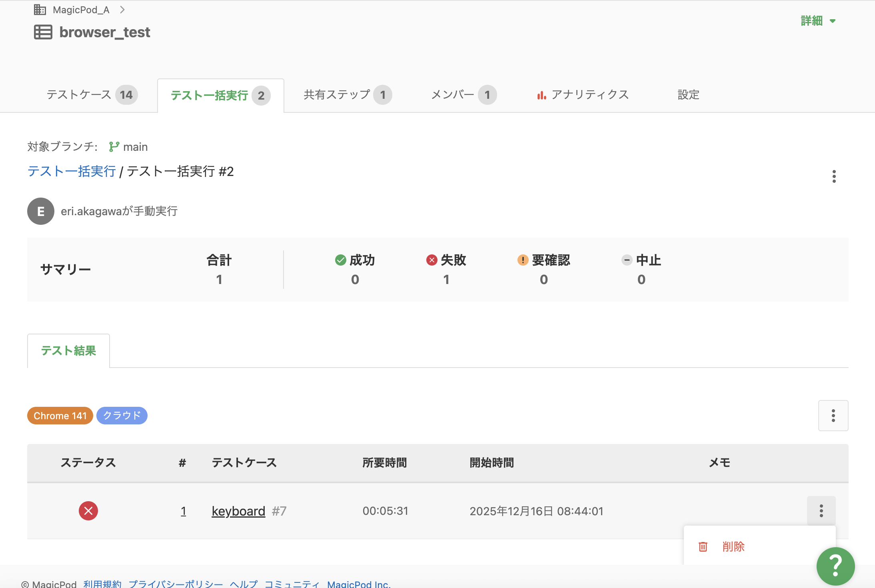Open the 設定 tab
The image size is (875, 588).
[x=688, y=95]
